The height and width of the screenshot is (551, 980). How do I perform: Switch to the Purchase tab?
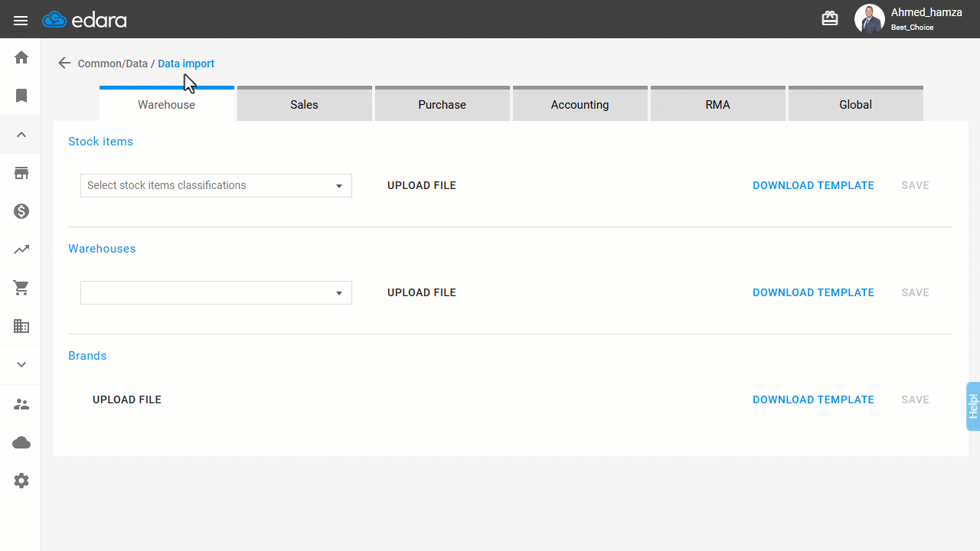443,104
